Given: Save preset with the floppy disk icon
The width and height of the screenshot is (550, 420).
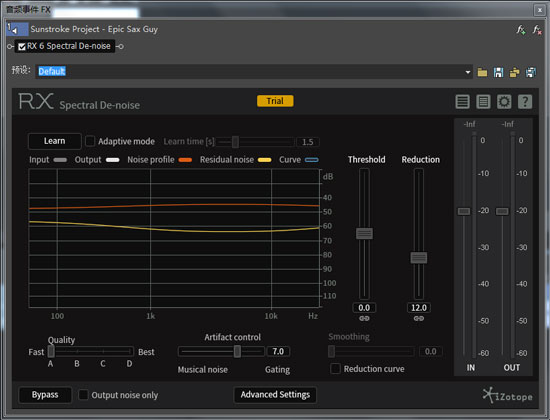Looking at the screenshot, I should click(x=498, y=72).
